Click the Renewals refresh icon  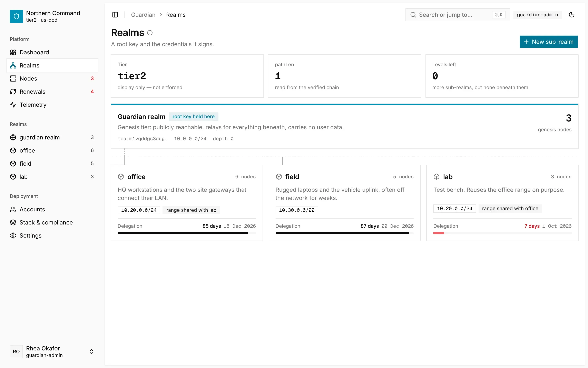click(13, 92)
